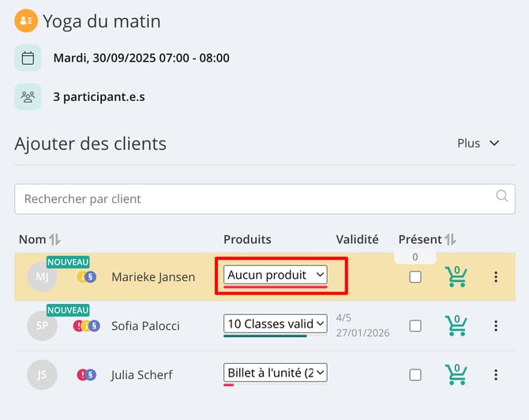Open shopping cart for Julia Scherf
529x420 pixels.
(x=456, y=374)
